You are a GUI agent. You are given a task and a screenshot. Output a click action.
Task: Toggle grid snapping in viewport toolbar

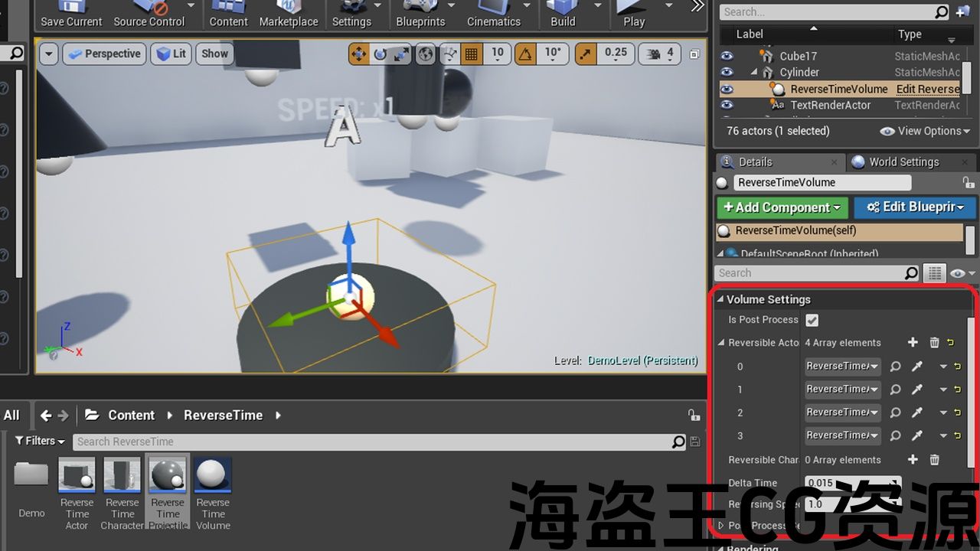tap(471, 54)
